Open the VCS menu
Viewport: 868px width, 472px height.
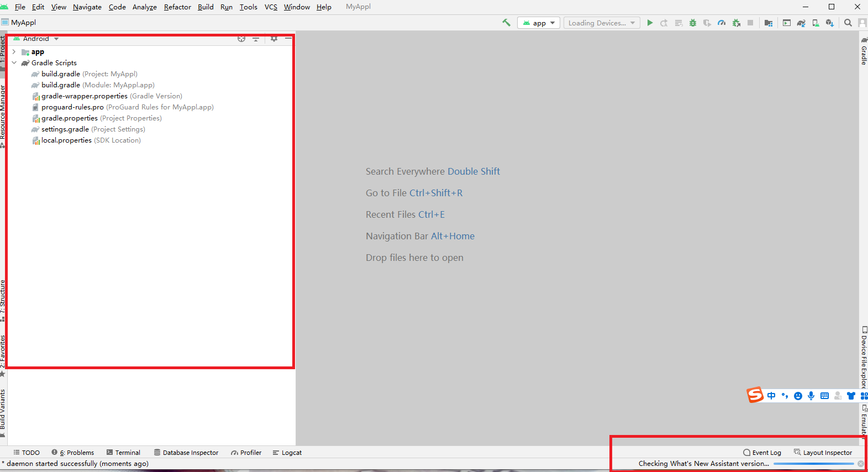(x=271, y=7)
